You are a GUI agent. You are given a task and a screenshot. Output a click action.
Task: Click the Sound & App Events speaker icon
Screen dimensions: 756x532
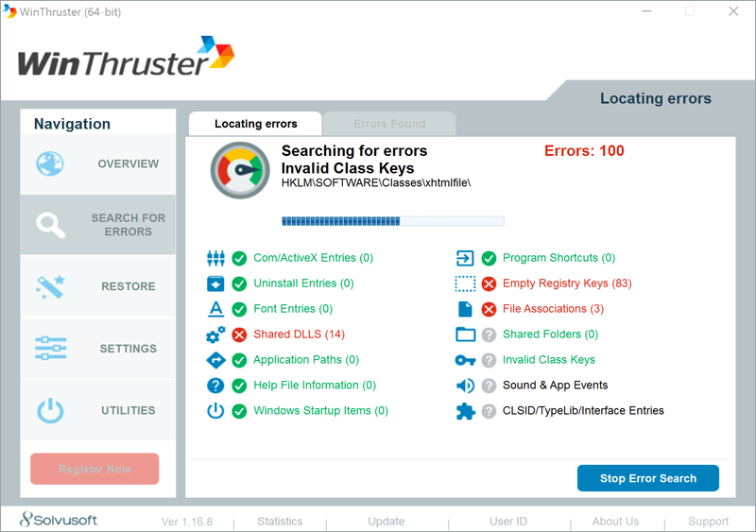(x=465, y=386)
